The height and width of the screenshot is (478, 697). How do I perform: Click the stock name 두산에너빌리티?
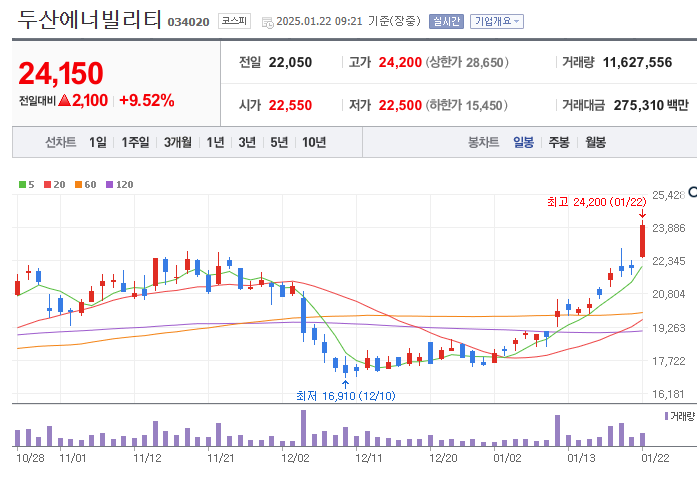pos(89,20)
